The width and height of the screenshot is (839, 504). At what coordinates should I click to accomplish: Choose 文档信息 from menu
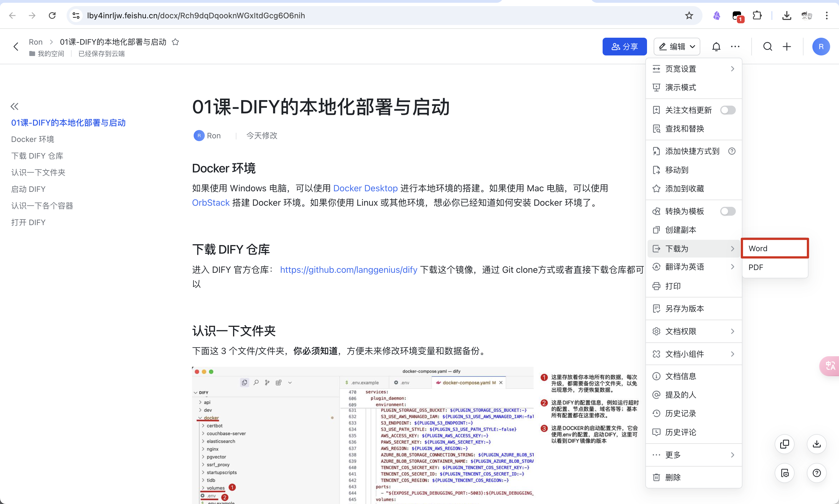(x=694, y=376)
